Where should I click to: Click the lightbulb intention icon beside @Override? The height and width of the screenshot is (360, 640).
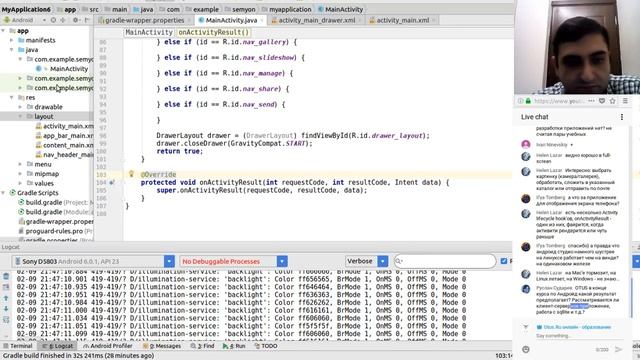coord(131,174)
